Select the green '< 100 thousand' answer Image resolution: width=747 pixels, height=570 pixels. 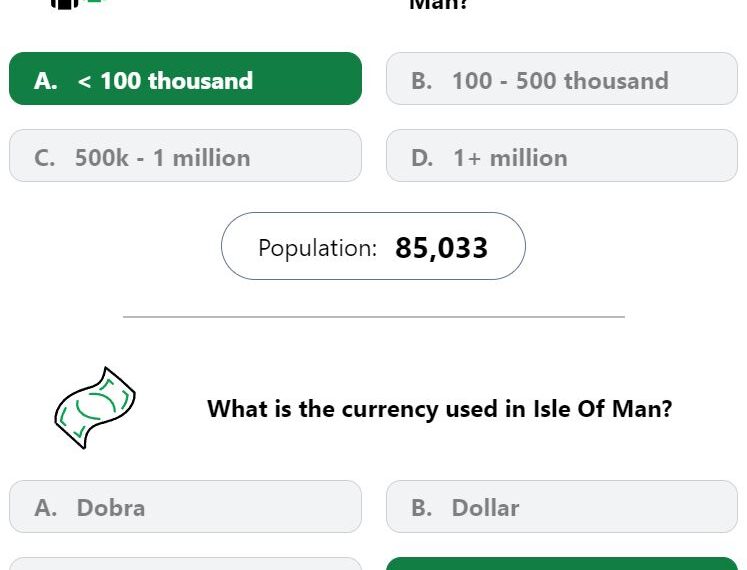click(x=185, y=79)
